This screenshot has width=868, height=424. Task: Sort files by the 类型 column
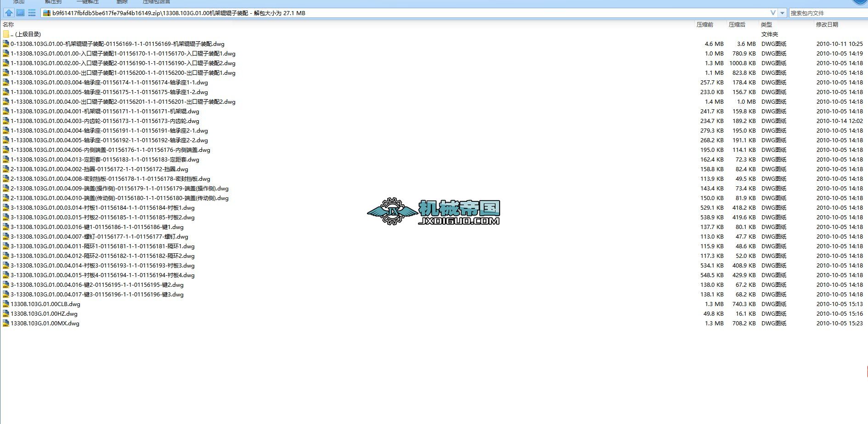767,25
